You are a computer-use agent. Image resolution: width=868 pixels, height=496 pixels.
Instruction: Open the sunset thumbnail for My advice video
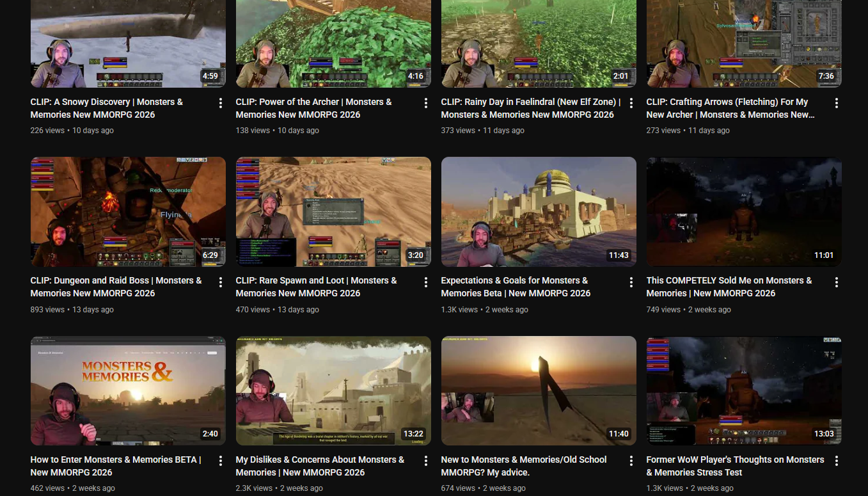point(539,390)
